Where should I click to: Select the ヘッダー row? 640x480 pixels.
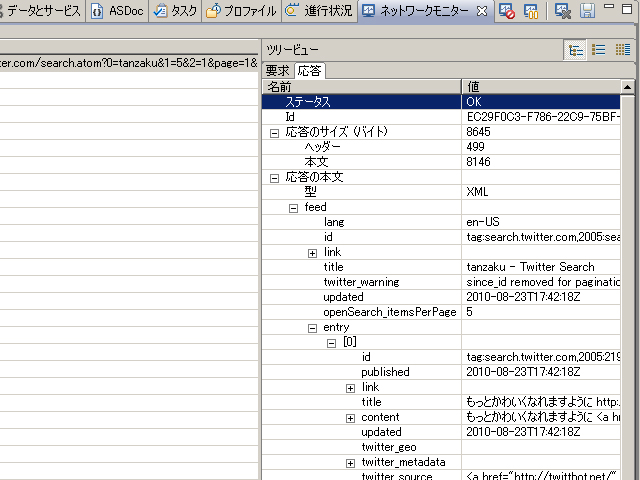(441, 147)
